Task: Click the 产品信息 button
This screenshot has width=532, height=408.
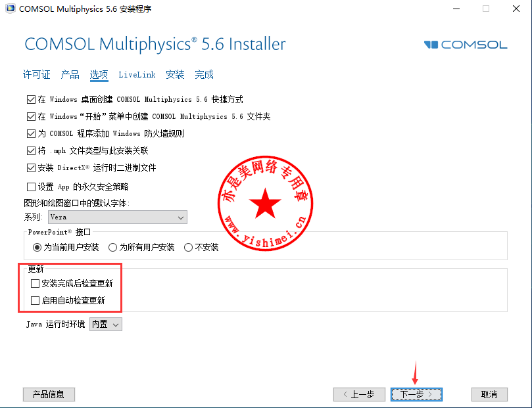Action: tap(49, 394)
